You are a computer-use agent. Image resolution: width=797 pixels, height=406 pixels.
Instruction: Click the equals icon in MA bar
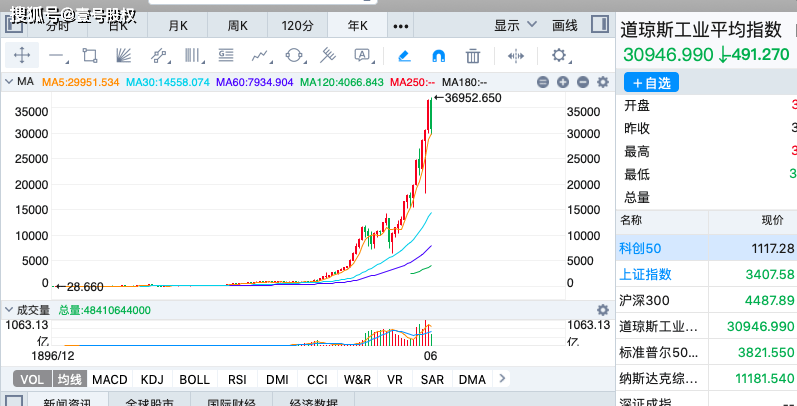pos(543,82)
